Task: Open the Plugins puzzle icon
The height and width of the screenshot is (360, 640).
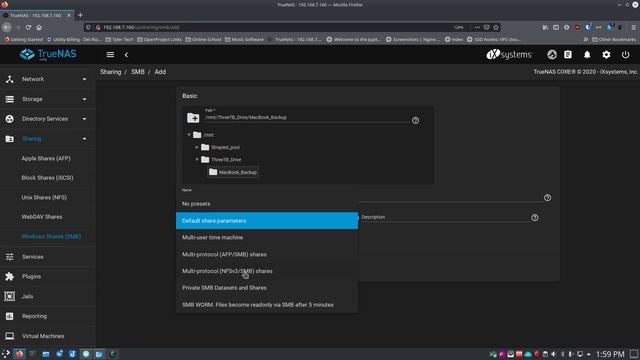Action: (9, 276)
